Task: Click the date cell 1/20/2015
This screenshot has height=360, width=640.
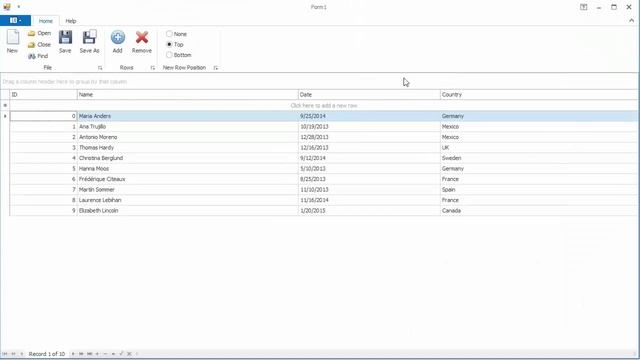Action: click(369, 211)
